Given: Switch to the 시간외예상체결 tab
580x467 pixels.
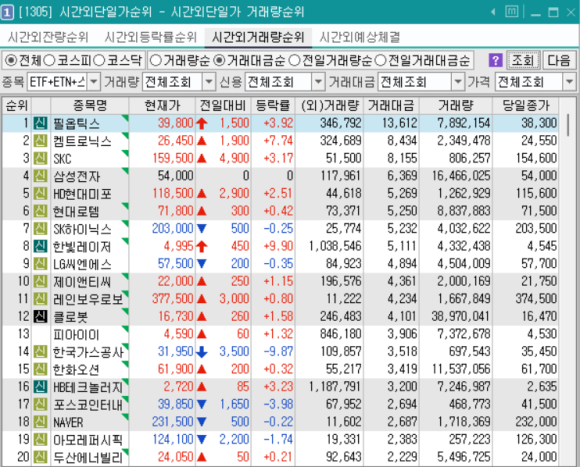Looking at the screenshot, I should pyautogui.click(x=360, y=37).
